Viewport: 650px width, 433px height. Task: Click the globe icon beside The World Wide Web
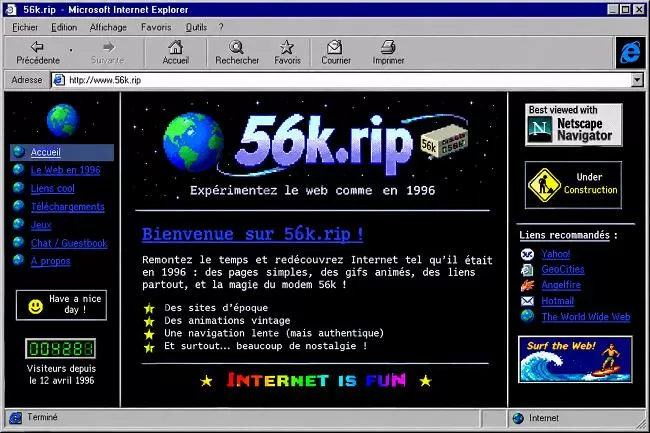(527, 316)
